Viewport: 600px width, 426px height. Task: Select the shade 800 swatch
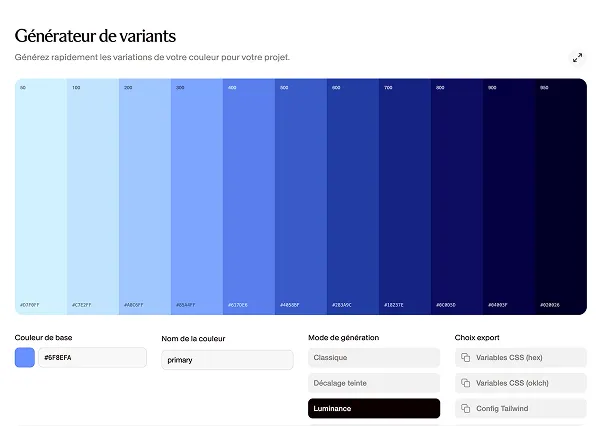[x=457, y=197]
